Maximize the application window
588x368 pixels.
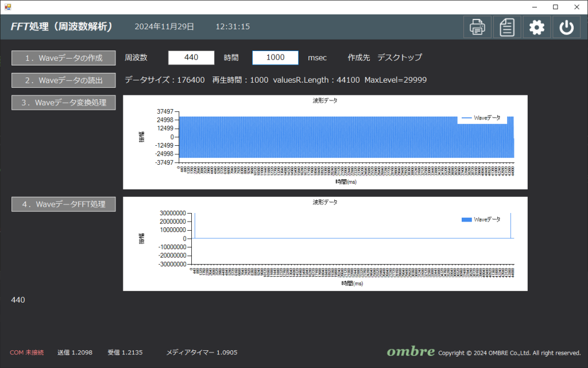coord(555,7)
